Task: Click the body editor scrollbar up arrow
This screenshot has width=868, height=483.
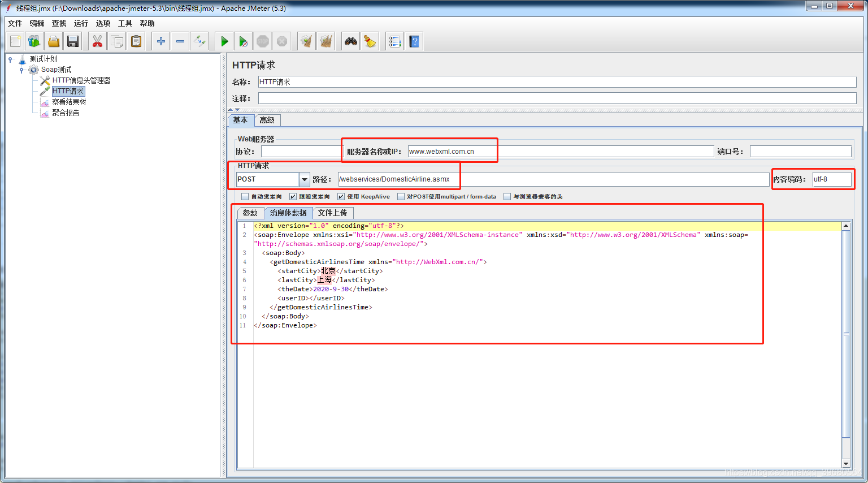Action: click(x=846, y=226)
